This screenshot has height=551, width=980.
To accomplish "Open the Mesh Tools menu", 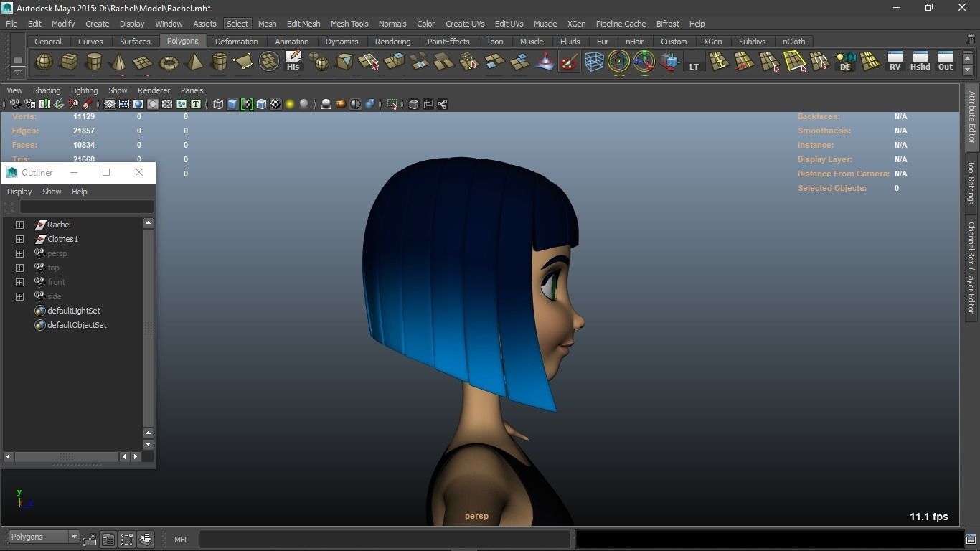I will pyautogui.click(x=349, y=24).
